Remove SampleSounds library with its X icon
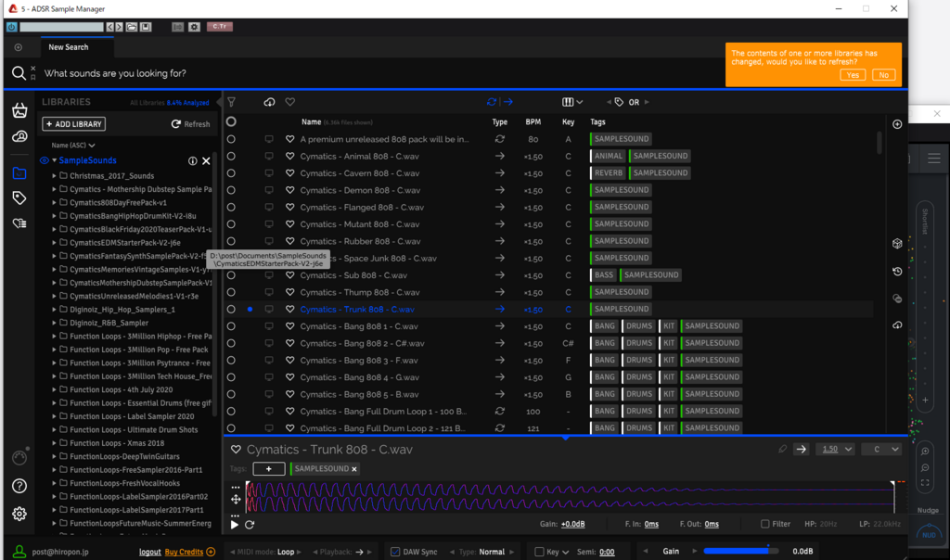Viewport: 950px width, 560px height. click(206, 161)
